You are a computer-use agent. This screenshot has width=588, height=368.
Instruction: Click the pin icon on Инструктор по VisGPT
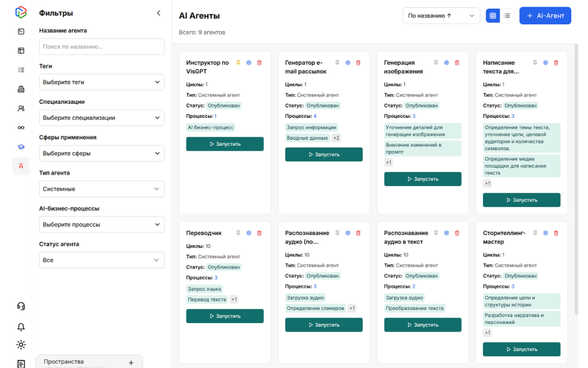238,63
